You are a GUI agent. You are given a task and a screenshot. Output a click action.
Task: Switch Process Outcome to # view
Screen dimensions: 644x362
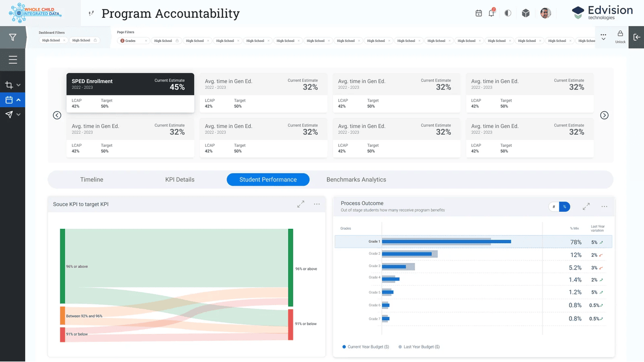pos(553,207)
